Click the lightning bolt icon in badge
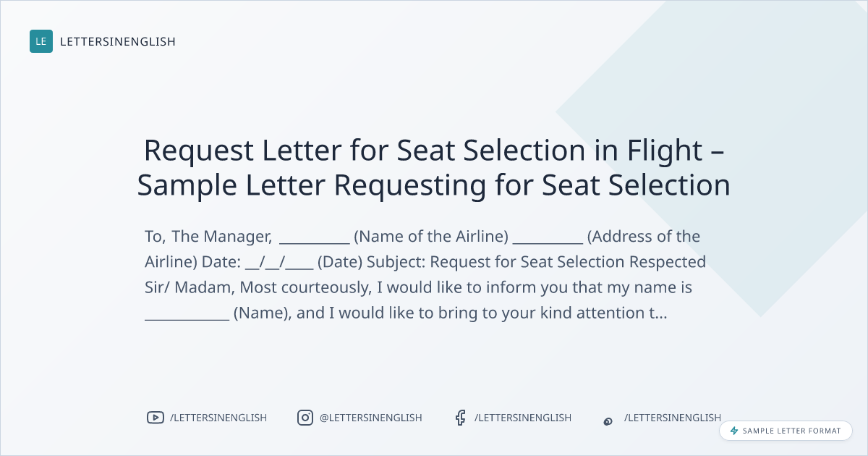Image resolution: width=868 pixels, height=456 pixels. 734,431
